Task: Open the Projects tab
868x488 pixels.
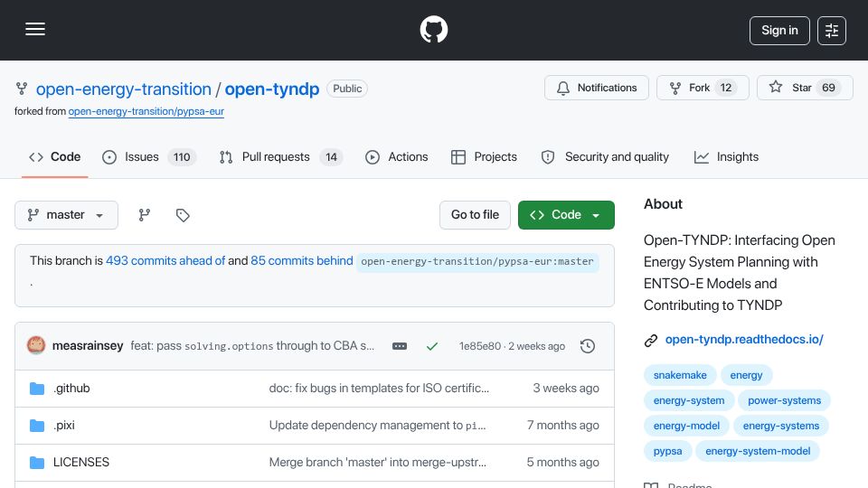Action: point(484,157)
